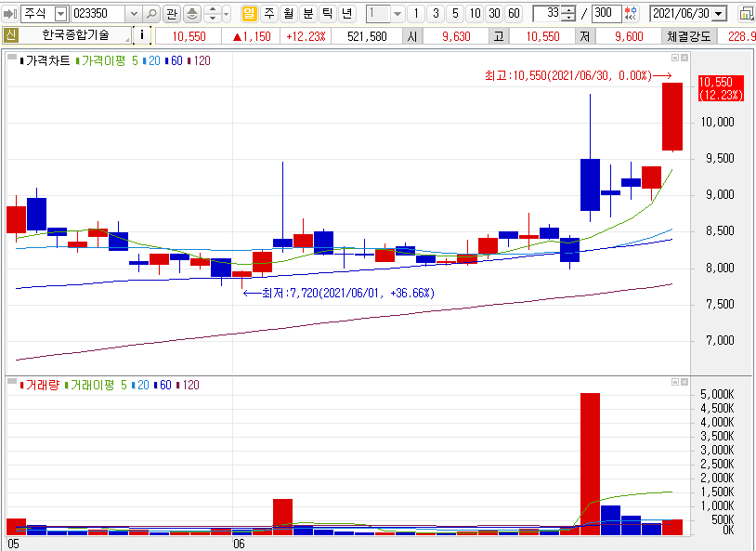Click the stock code field 023350
This screenshot has height=551, width=756.
(x=98, y=14)
